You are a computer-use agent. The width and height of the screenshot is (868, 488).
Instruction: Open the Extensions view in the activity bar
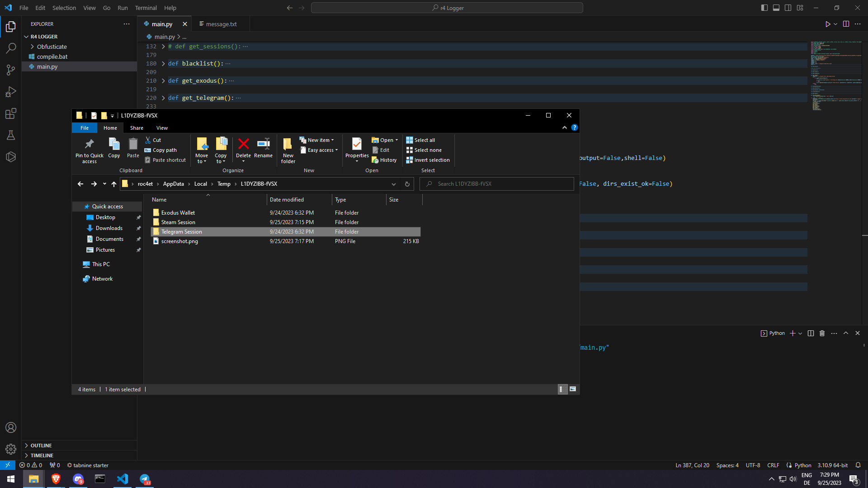(11, 113)
